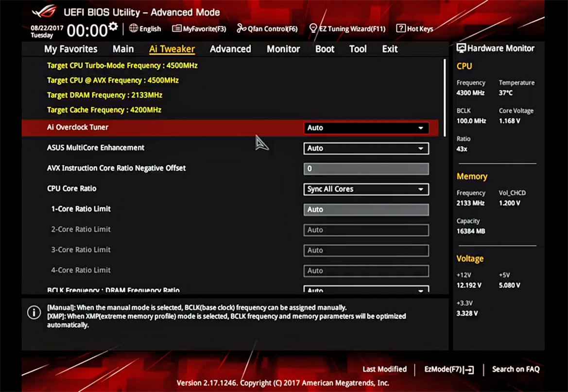Click the 1-Core Ratio Limit field
The image size is (568, 392).
[x=366, y=209]
